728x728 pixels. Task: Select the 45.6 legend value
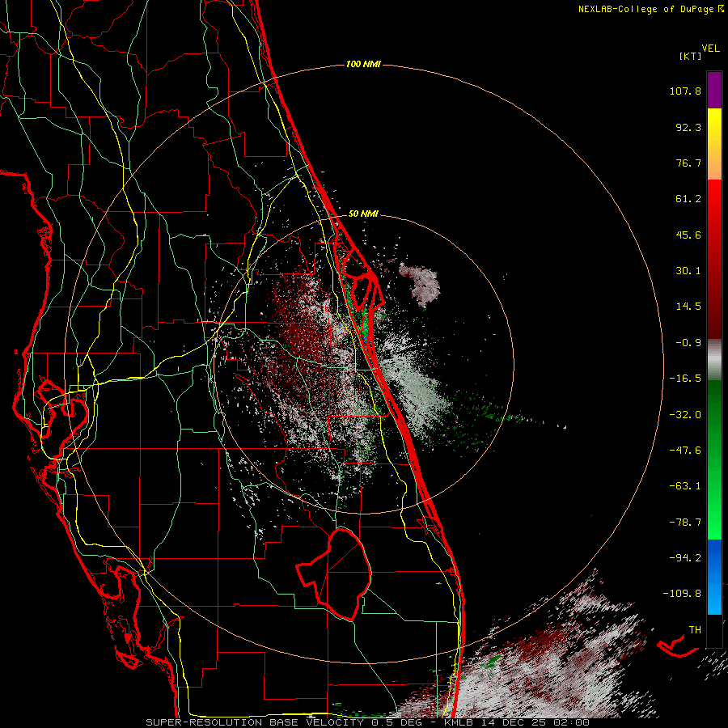click(x=688, y=235)
